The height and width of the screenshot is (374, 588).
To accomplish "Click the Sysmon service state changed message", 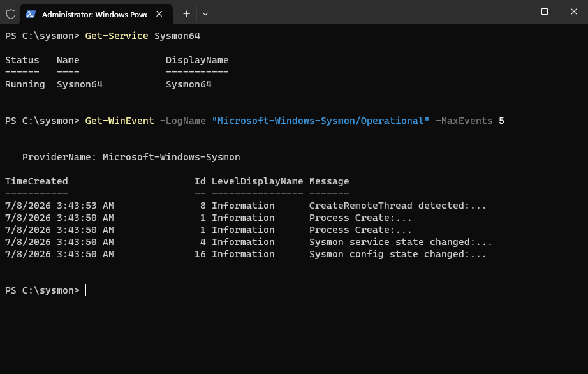I will pyautogui.click(x=401, y=243).
